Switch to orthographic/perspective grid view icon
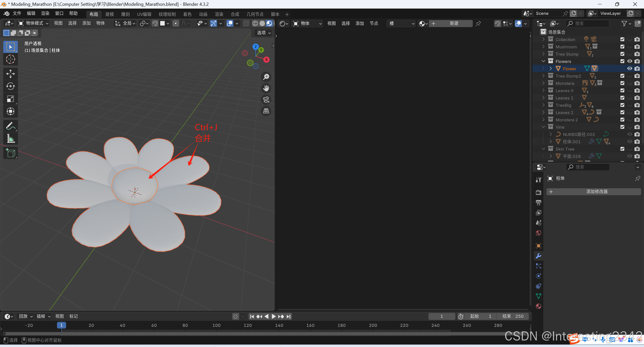 tap(266, 111)
